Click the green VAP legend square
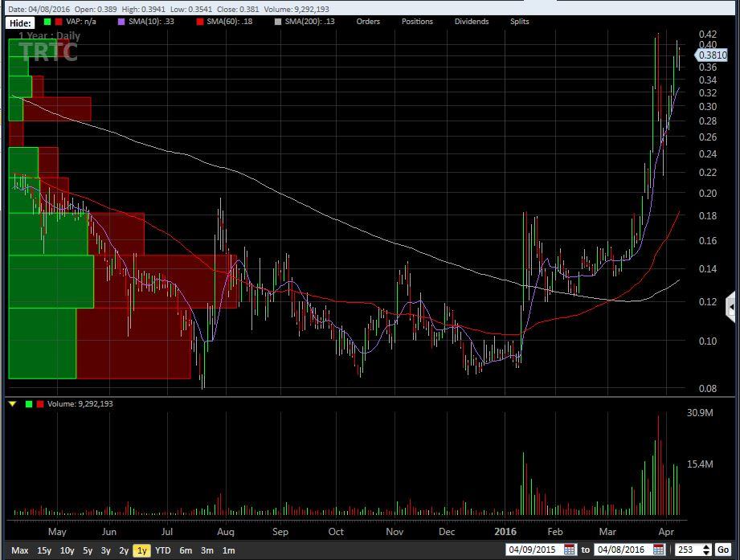740x560 pixels. click(x=47, y=22)
